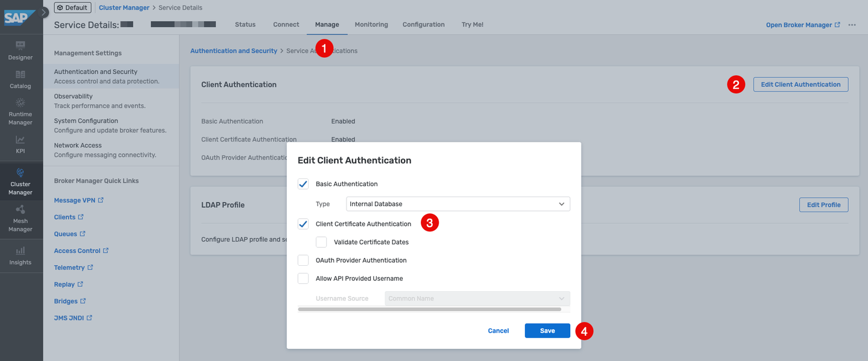This screenshot has height=361, width=868.
Task: Click the JMS JNDI external link icon
Action: 90,318
